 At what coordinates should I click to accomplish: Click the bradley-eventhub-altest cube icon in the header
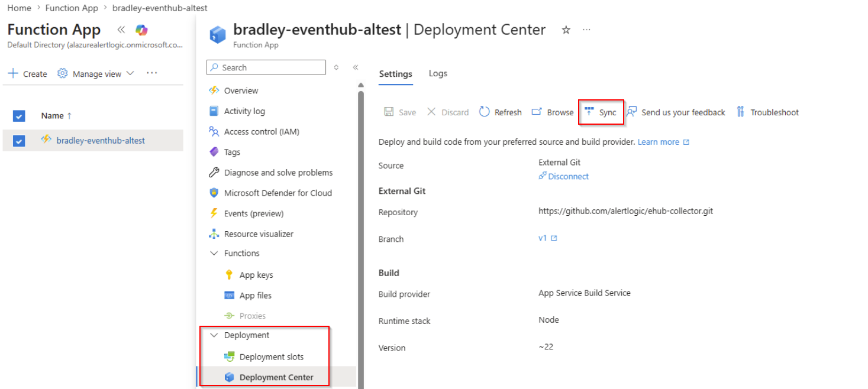[x=218, y=34]
